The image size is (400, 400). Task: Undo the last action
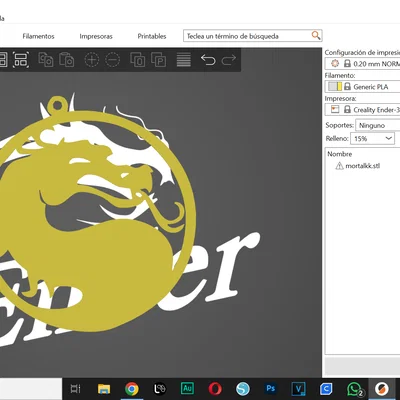tap(208, 60)
